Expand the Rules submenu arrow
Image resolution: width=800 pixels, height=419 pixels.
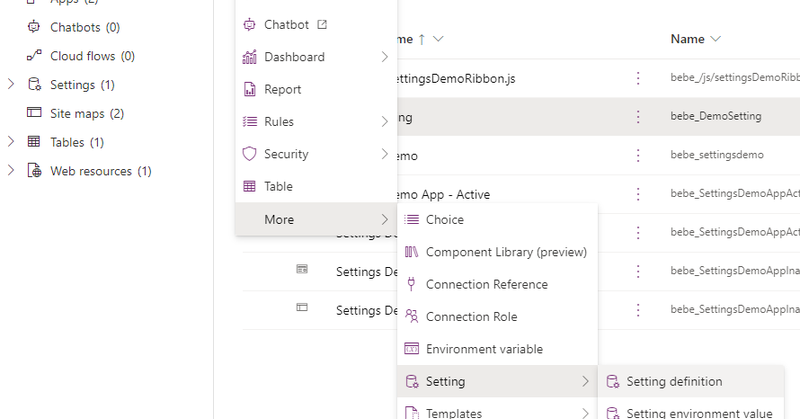coord(384,121)
